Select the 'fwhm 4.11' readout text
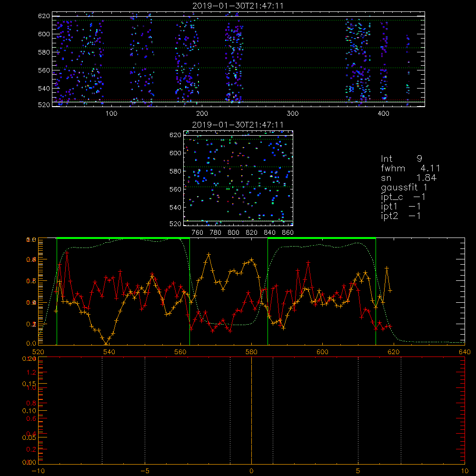The image size is (476, 476). (410, 168)
